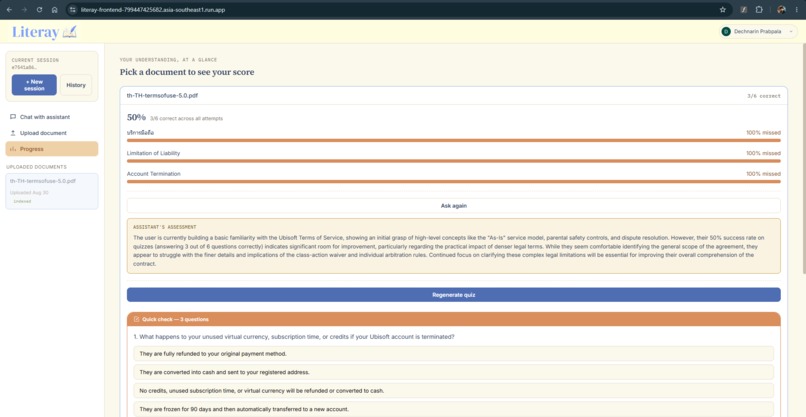Image resolution: width=806 pixels, height=417 pixels.
Task: Click the chat bubble icon beside Chat with assistant
Action: click(x=13, y=117)
